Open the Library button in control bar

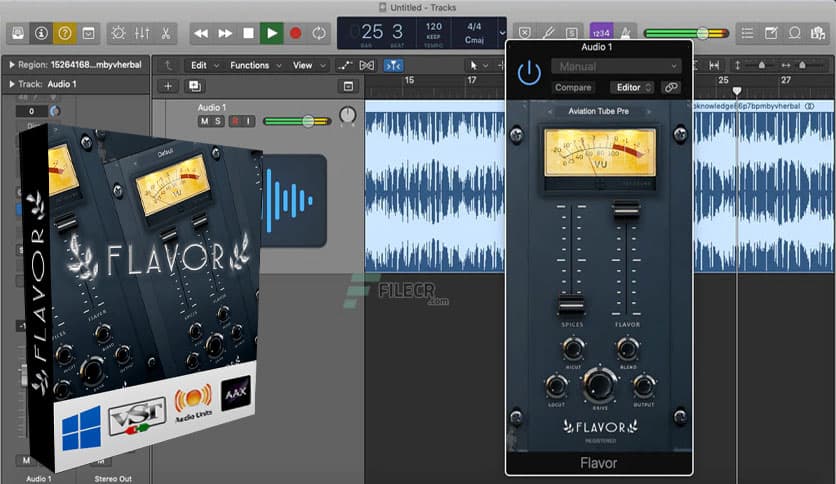pyautogui.click(x=18, y=33)
